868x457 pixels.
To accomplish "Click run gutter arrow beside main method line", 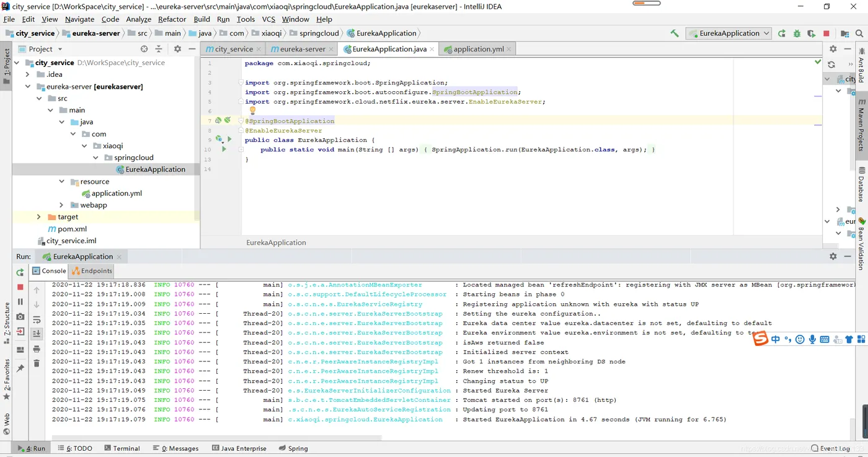I will click(x=224, y=149).
